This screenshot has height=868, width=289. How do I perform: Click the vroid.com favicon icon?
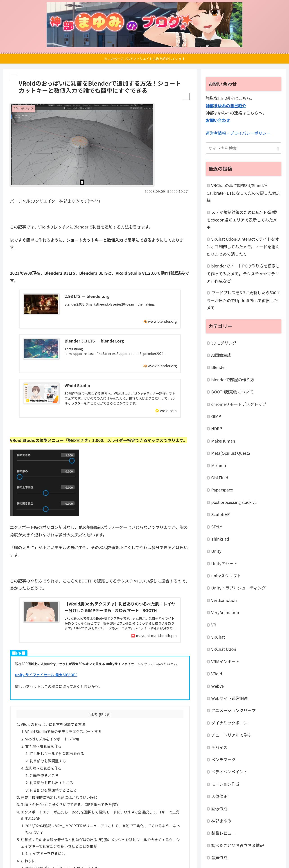[157, 411]
